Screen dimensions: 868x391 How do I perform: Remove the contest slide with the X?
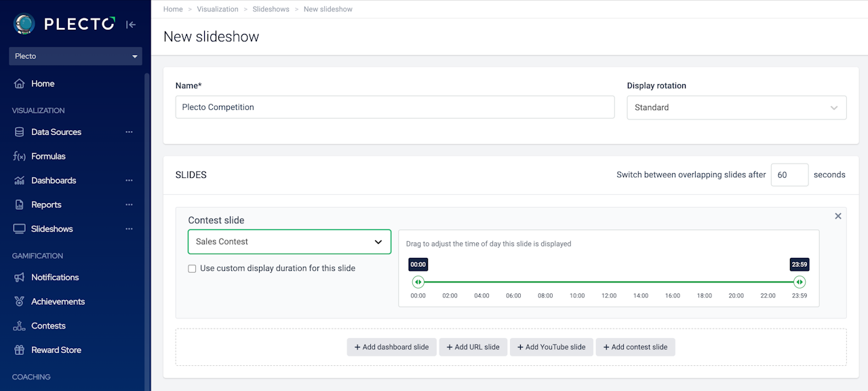click(838, 216)
